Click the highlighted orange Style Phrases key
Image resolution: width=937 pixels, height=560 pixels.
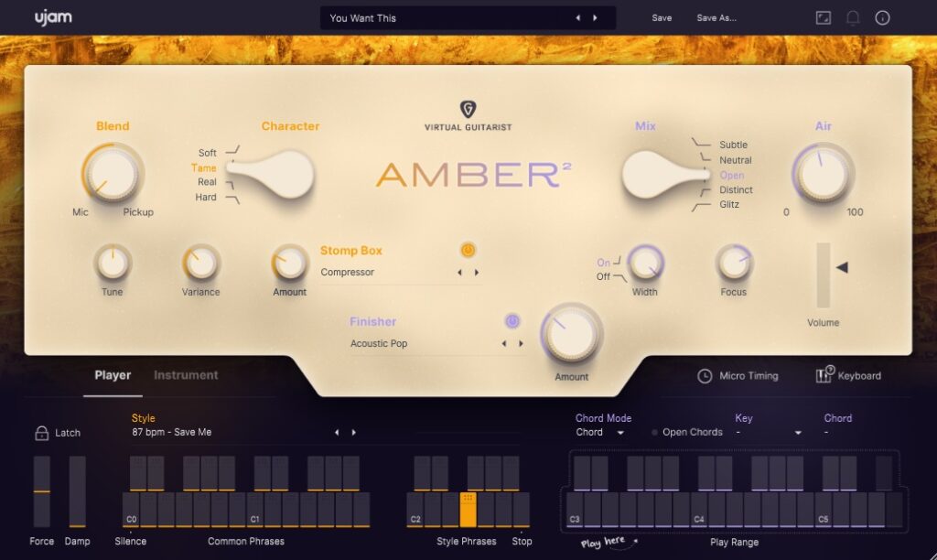click(x=468, y=510)
